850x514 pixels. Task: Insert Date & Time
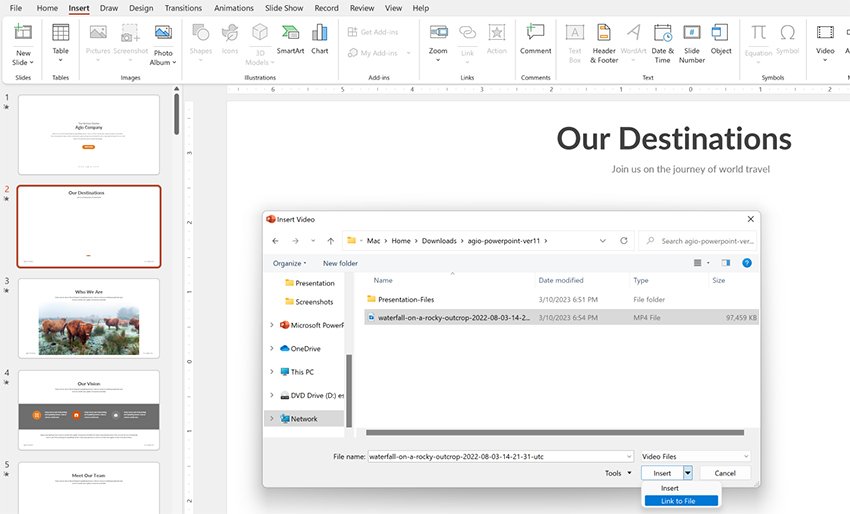662,44
